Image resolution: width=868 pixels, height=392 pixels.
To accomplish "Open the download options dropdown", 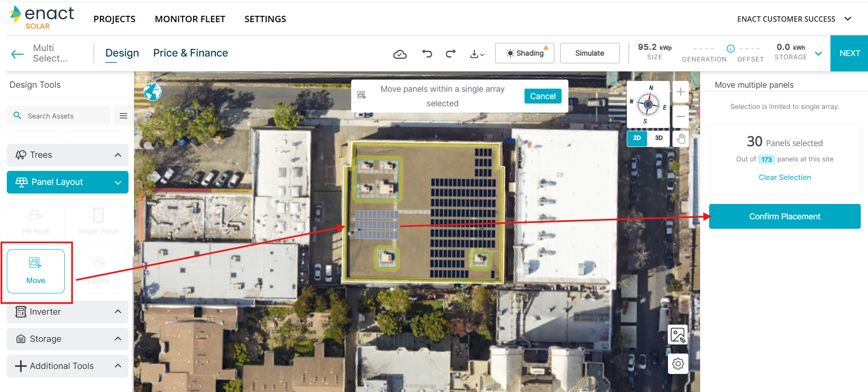I will pyautogui.click(x=477, y=54).
